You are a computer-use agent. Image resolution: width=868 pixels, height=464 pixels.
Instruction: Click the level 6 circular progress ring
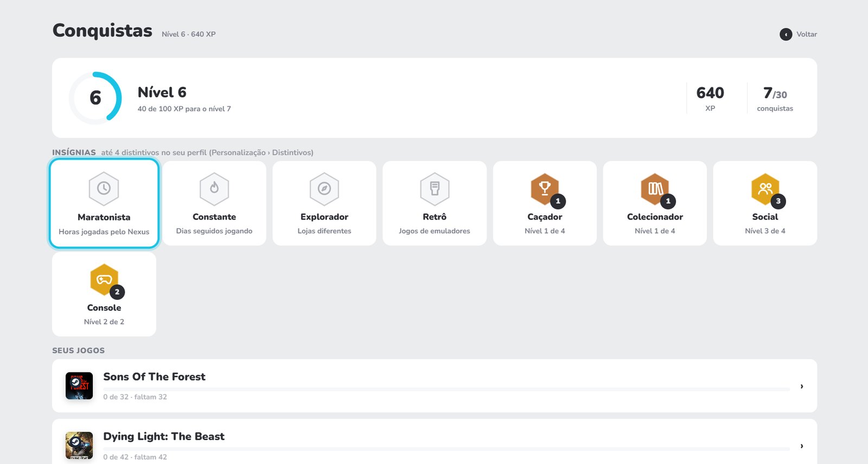coord(95,98)
